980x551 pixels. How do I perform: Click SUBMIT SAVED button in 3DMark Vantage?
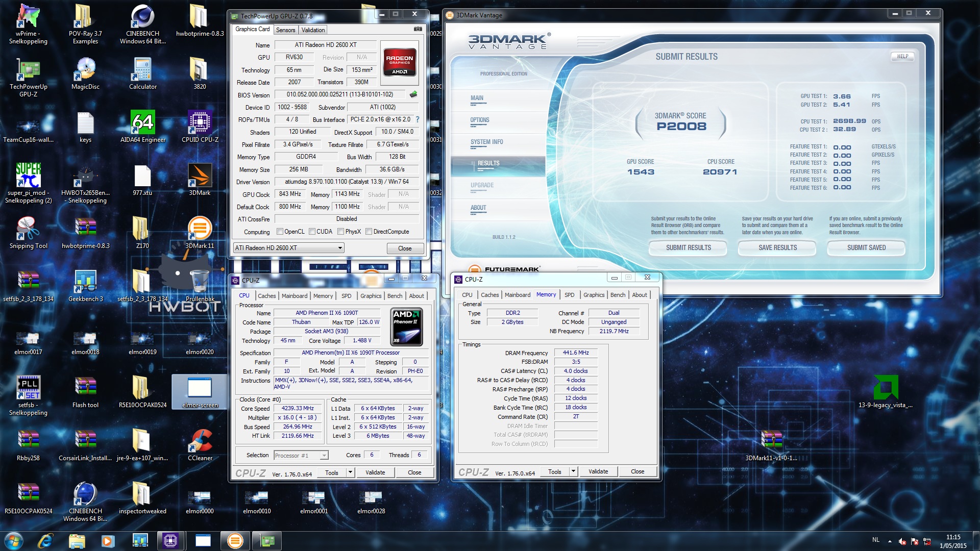click(866, 248)
